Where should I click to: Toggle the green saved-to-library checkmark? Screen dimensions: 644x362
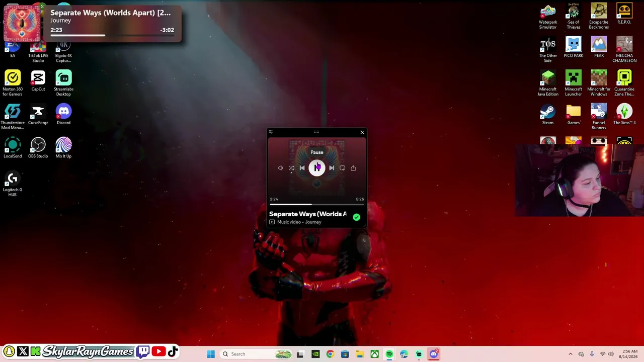coord(356,217)
